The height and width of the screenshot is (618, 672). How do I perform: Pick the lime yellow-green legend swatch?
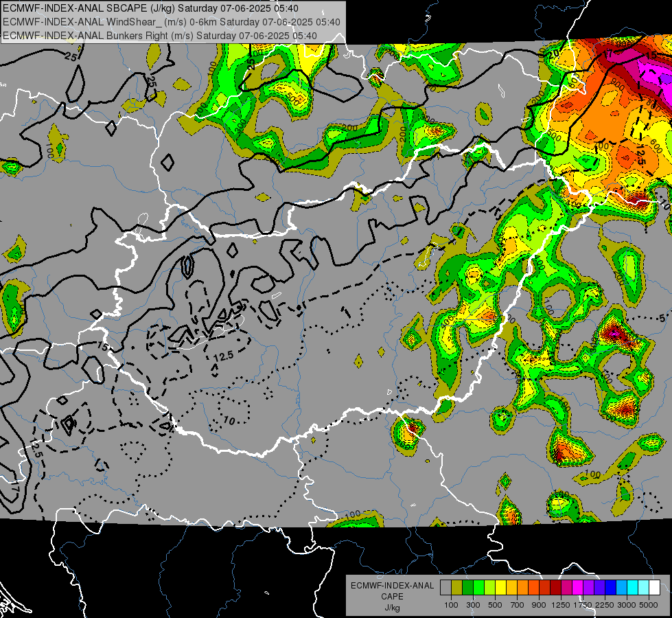489,588
